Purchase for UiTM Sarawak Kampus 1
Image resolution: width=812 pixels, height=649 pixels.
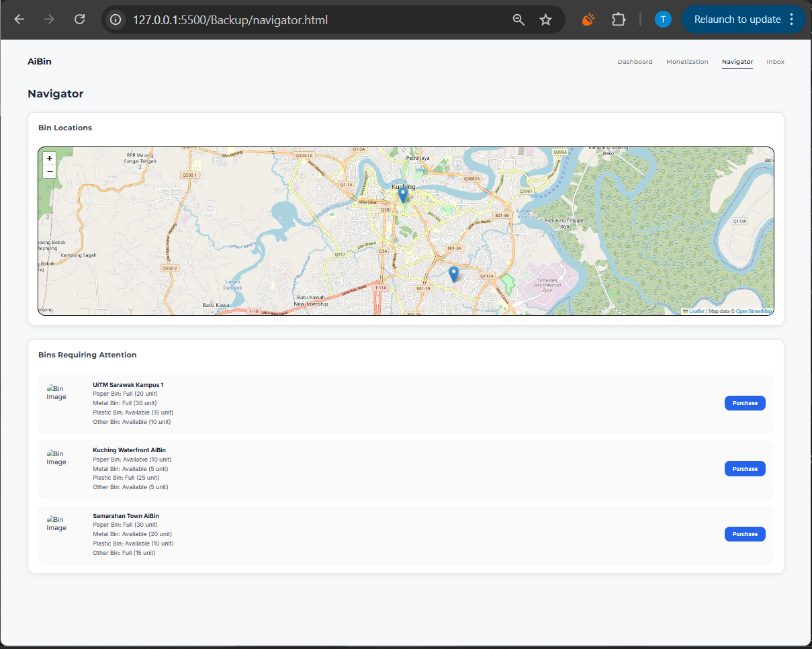tap(745, 403)
